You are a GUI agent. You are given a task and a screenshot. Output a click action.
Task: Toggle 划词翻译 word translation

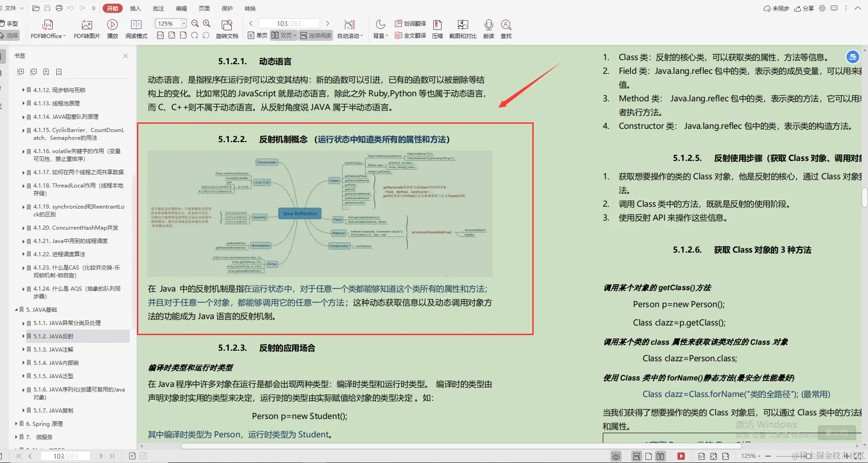pyautogui.click(x=410, y=24)
